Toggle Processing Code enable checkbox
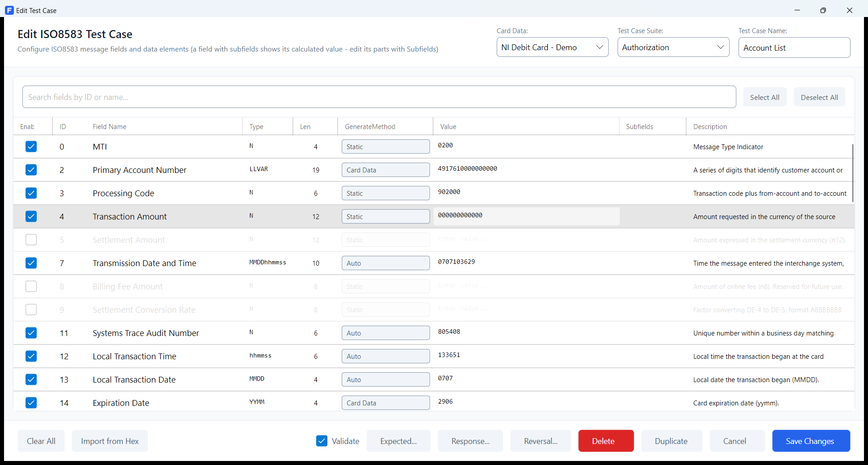 point(31,193)
